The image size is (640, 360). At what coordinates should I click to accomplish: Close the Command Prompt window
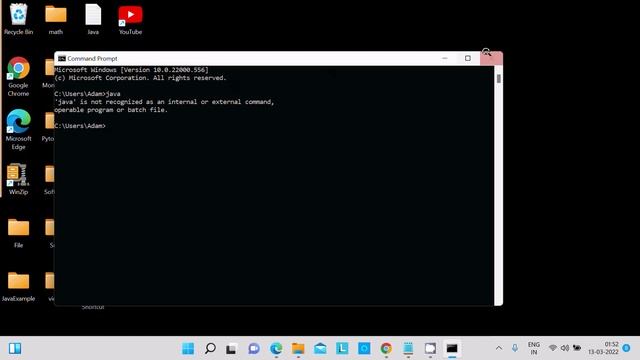pyautogui.click(x=491, y=58)
